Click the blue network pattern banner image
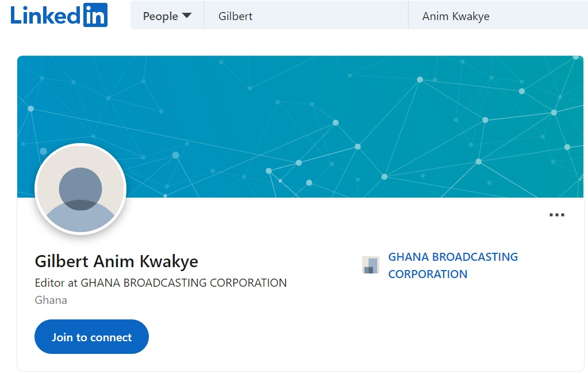588x374 pixels. pos(345,115)
